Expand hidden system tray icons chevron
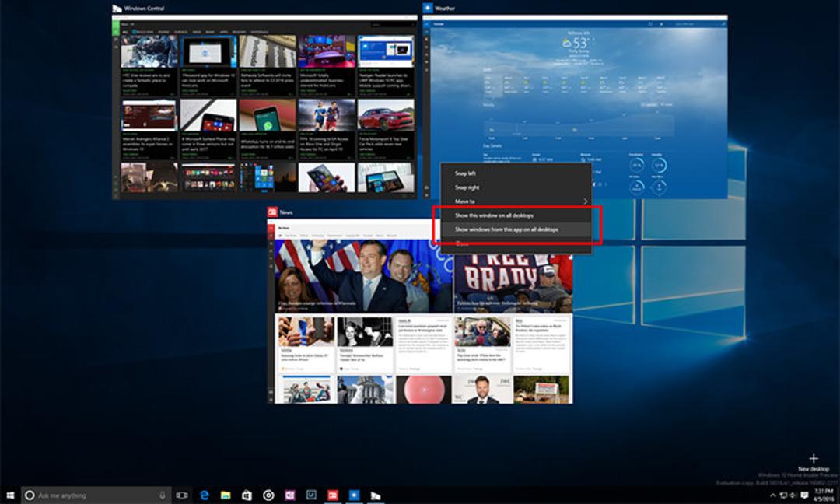Viewport: 840px width, 504px height. tap(773, 495)
